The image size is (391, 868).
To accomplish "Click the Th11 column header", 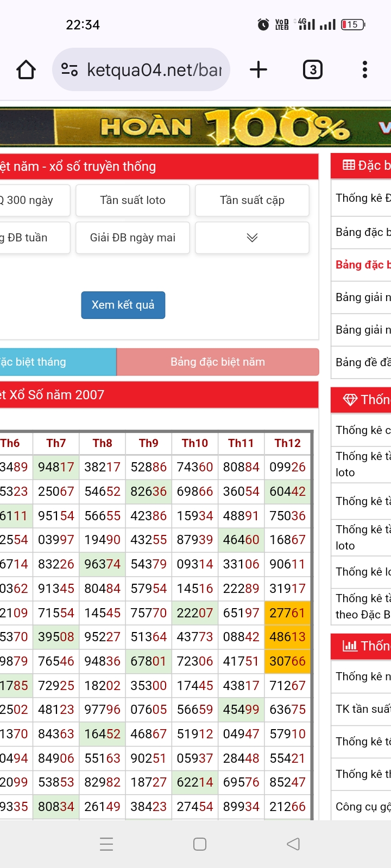I will [241, 443].
